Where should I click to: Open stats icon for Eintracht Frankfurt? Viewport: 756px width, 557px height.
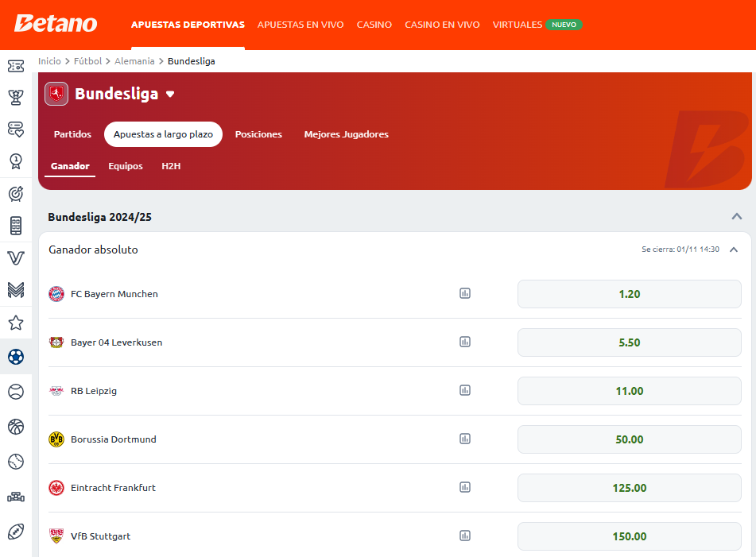(x=465, y=487)
